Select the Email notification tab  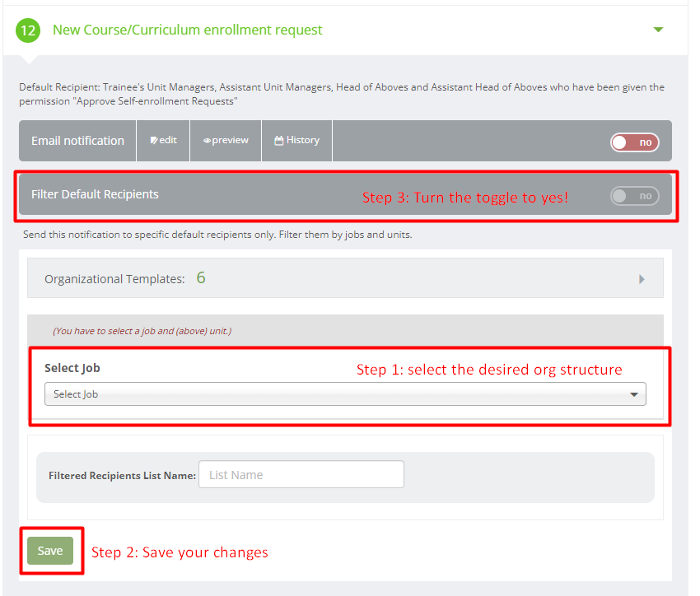[x=77, y=141]
